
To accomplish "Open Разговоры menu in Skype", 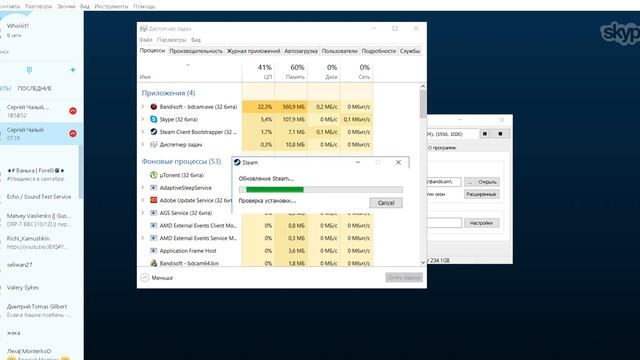I will coord(38,7).
